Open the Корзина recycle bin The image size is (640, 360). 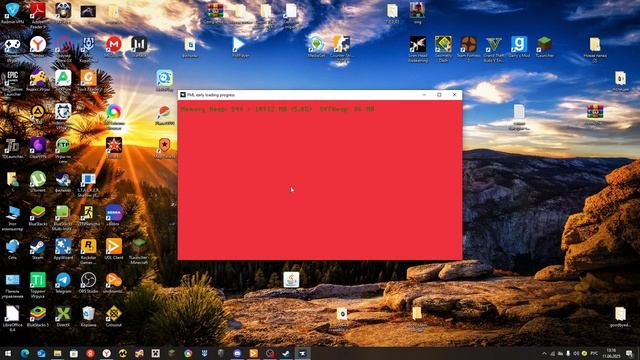pyautogui.click(x=88, y=316)
